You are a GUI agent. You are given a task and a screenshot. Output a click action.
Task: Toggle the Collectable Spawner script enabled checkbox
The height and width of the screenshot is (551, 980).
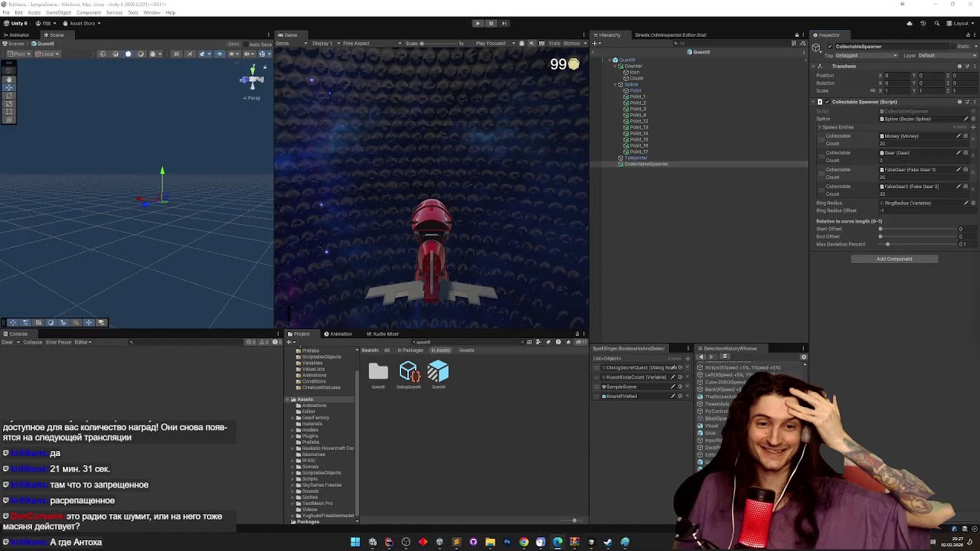[827, 102]
